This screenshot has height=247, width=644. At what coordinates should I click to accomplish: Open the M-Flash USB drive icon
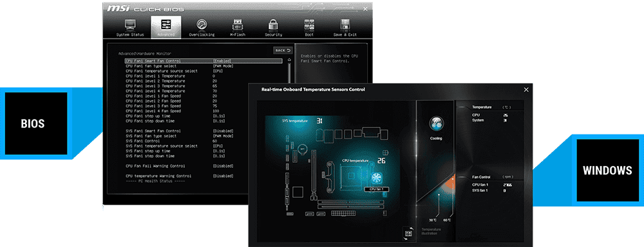[x=238, y=25]
